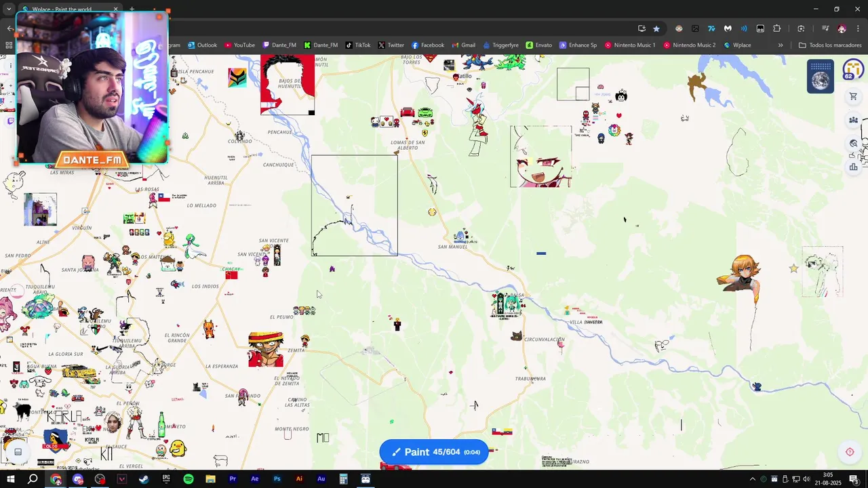This screenshot has width=868, height=488.
Task: Open the Gmail bookmark
Action: (463, 45)
